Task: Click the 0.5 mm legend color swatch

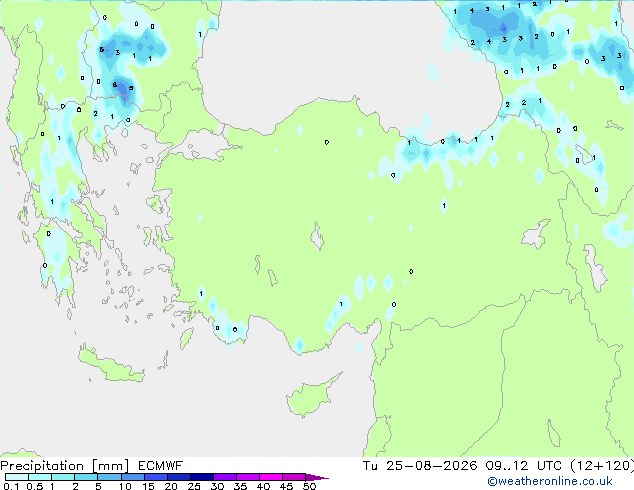Action: coord(40,477)
